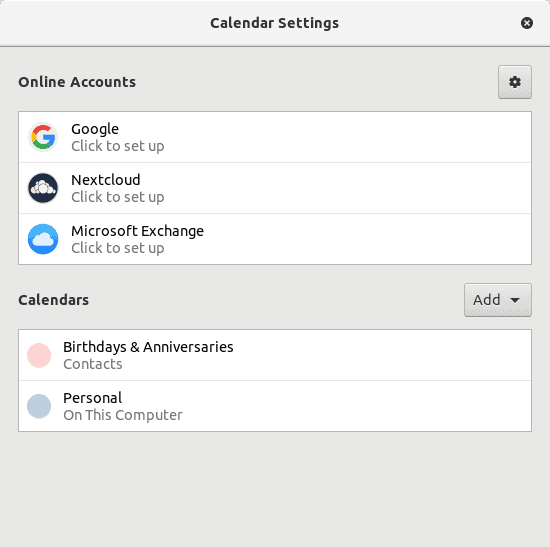The width and height of the screenshot is (550, 547).
Task: Click the 'On This Computer' subtitle
Action: pyautogui.click(x=123, y=415)
